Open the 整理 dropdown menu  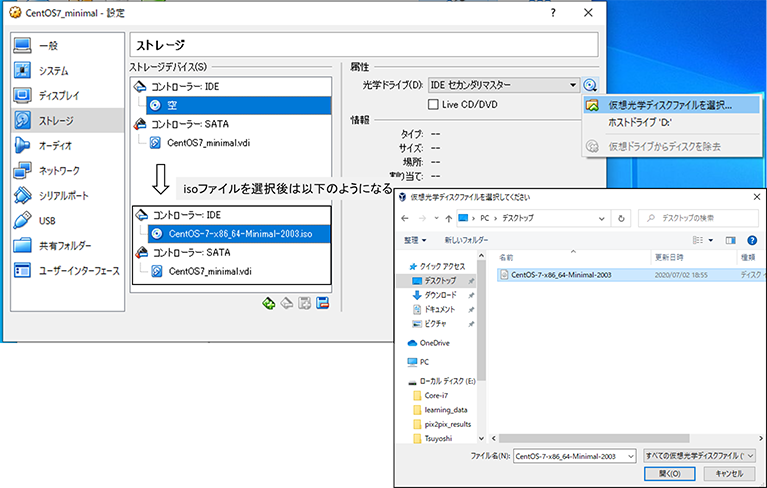(x=415, y=240)
